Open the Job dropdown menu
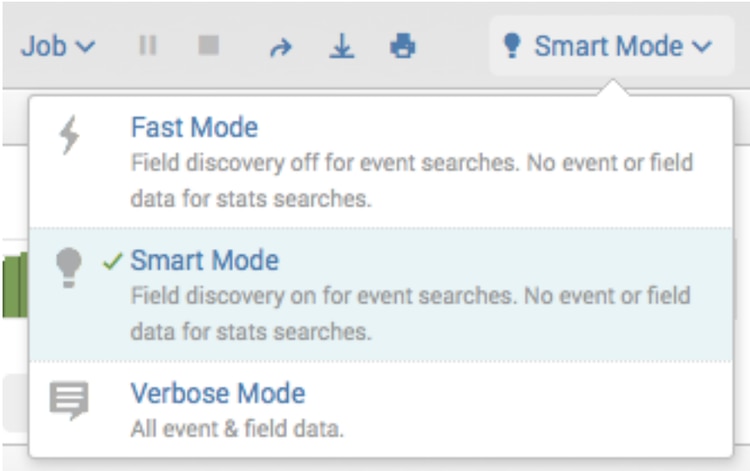This screenshot has height=471, width=750. (58, 46)
